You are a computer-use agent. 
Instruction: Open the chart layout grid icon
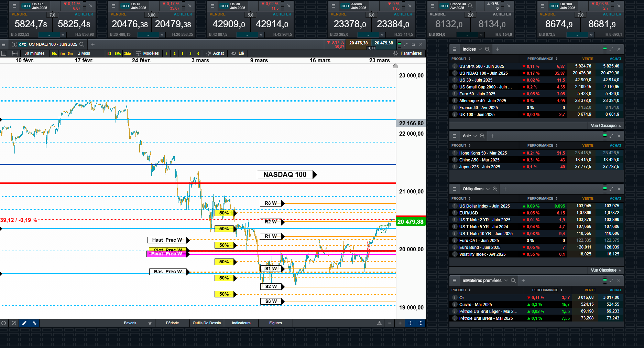15,53
